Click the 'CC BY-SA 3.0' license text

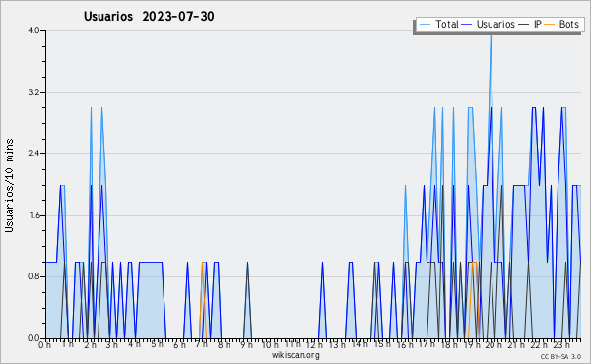560,357
